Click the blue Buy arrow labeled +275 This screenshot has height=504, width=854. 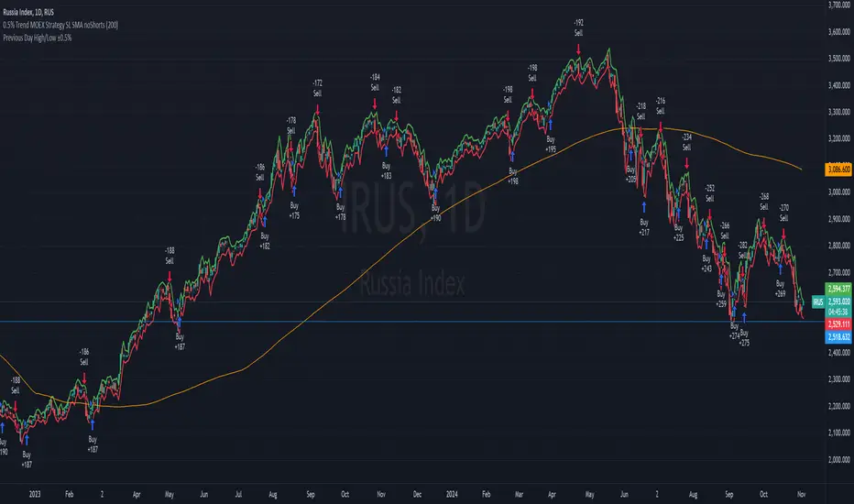tap(745, 318)
